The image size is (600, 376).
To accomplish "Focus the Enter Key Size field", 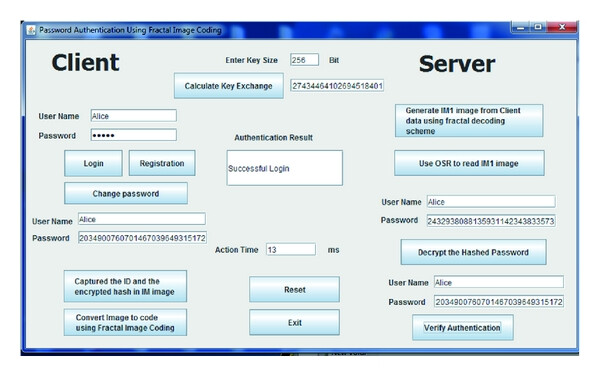I will [304, 60].
